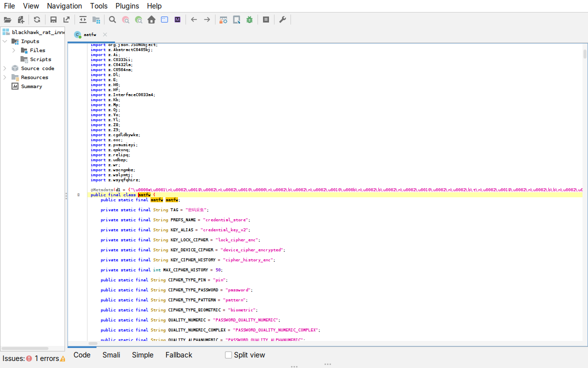Open text search magnifier icon
Image resolution: width=588 pixels, height=368 pixels.
pos(112,20)
